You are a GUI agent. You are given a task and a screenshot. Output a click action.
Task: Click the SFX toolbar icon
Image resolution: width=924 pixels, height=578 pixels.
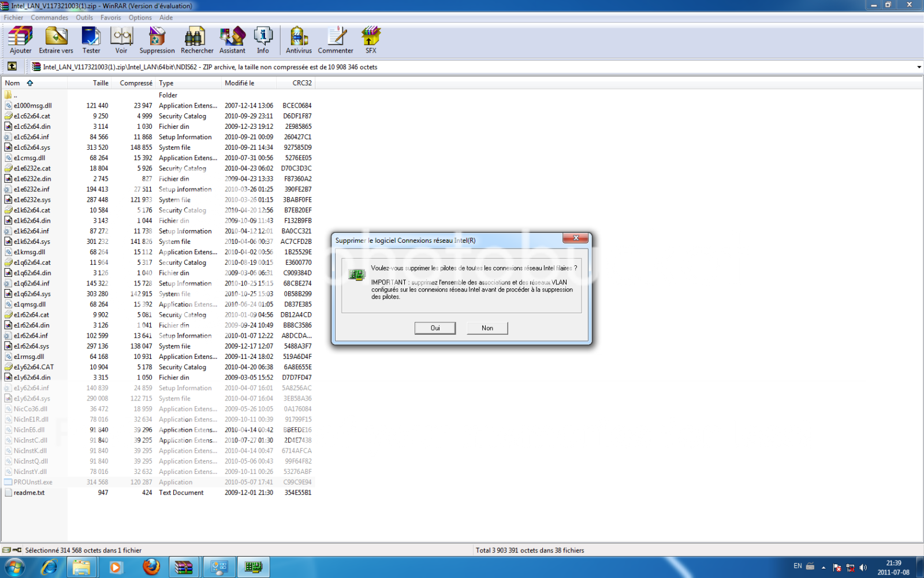[371, 39]
